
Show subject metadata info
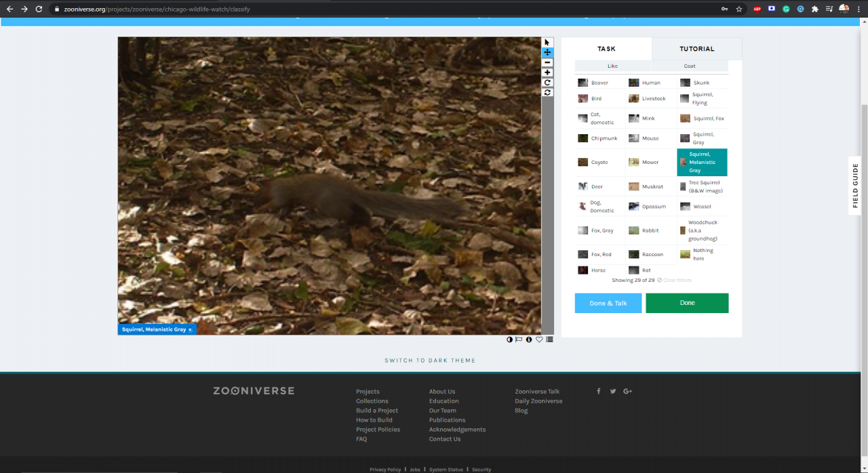point(529,340)
